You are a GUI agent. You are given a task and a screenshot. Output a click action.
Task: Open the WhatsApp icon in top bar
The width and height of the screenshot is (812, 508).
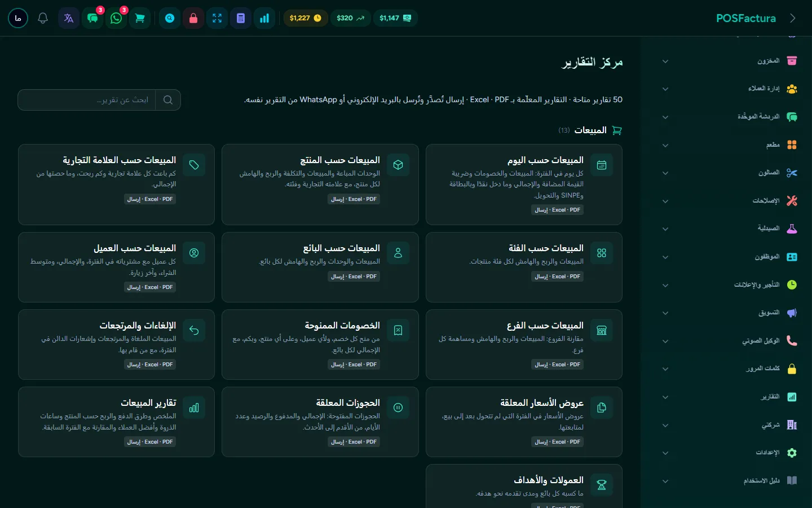click(x=116, y=18)
